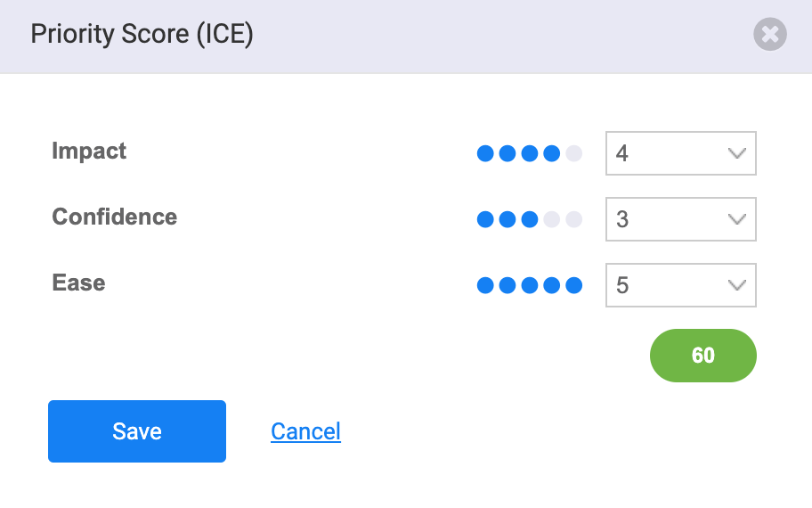
Task: Click the fourth Confidence rating dot
Action: click(551, 219)
